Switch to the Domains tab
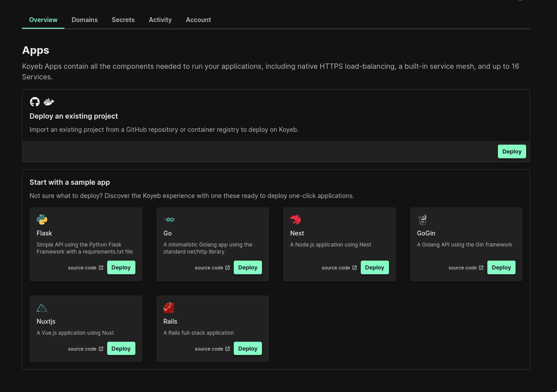The width and height of the screenshot is (557, 392). click(85, 20)
